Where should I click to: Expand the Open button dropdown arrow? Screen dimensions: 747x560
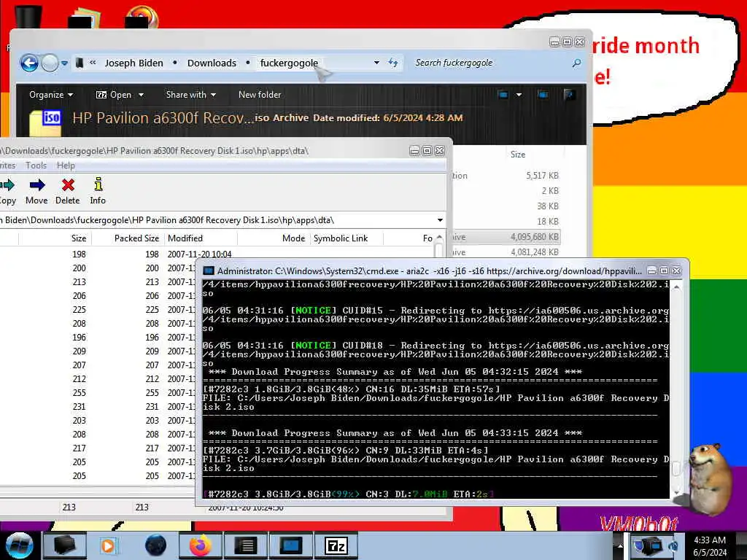tap(141, 95)
